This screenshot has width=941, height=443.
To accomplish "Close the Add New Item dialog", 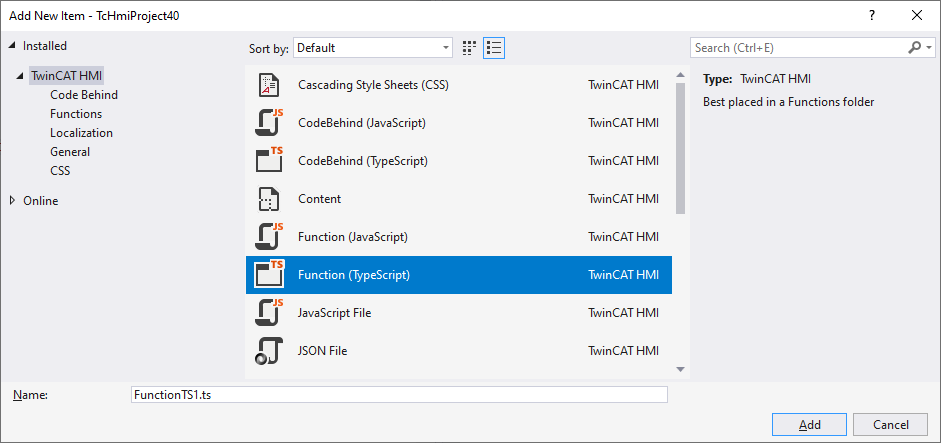I will coord(916,16).
